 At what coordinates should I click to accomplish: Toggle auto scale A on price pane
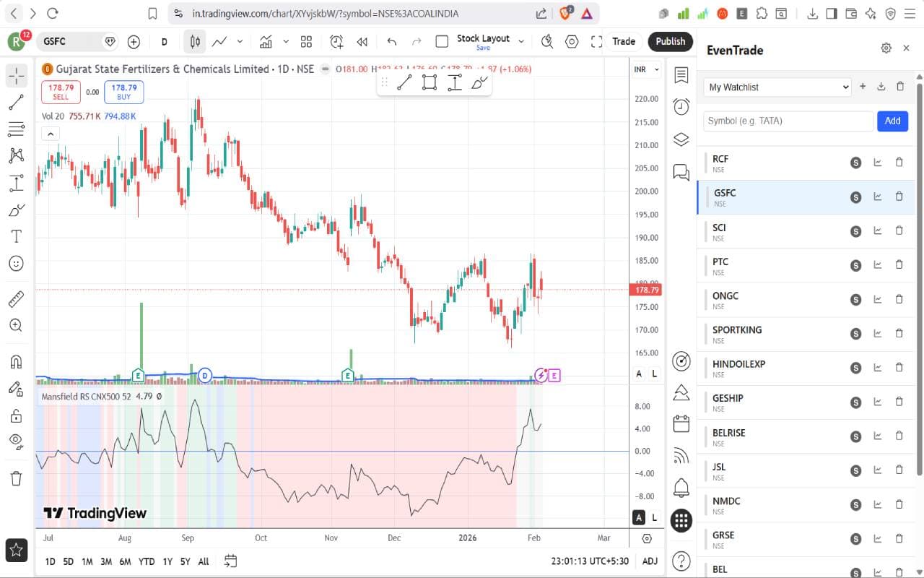click(x=639, y=374)
